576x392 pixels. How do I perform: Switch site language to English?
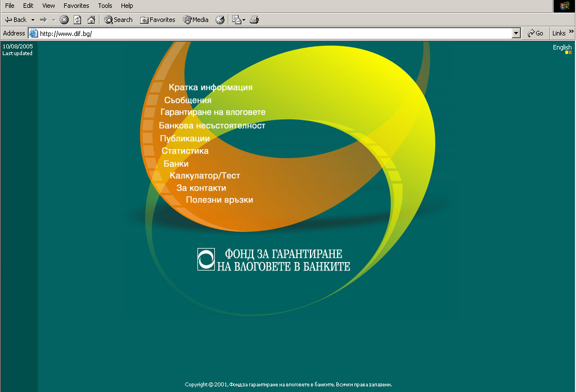561,47
